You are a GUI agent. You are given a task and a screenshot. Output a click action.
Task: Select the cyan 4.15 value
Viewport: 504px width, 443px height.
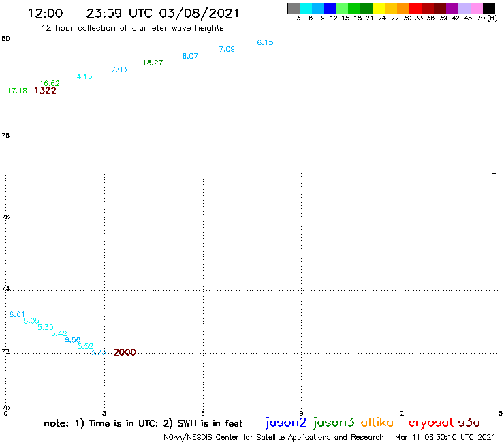84,76
